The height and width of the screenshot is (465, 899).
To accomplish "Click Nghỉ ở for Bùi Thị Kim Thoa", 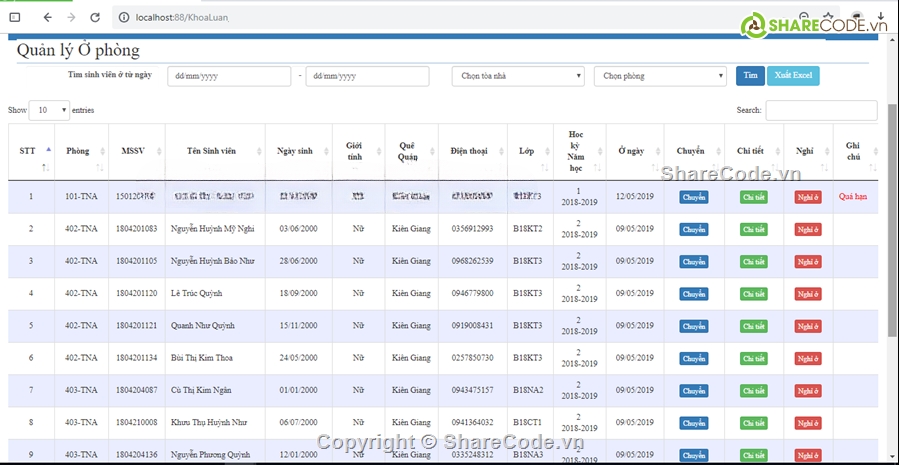I will click(808, 358).
